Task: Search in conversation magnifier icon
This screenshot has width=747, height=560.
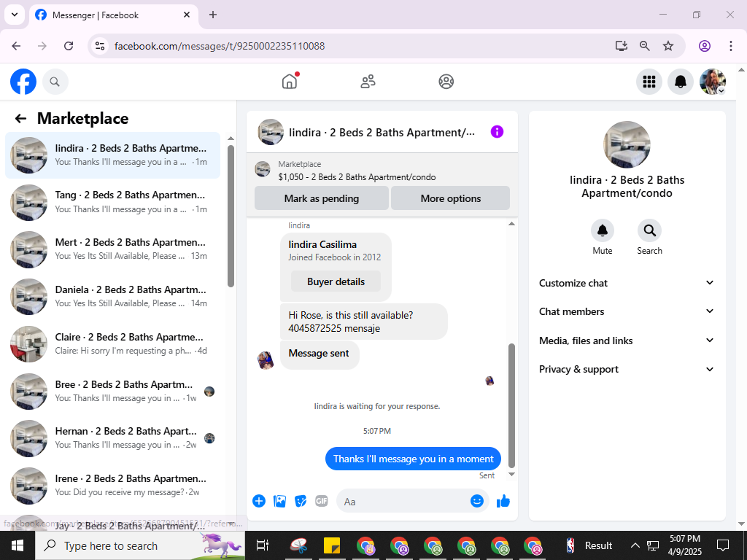Action: point(649,230)
